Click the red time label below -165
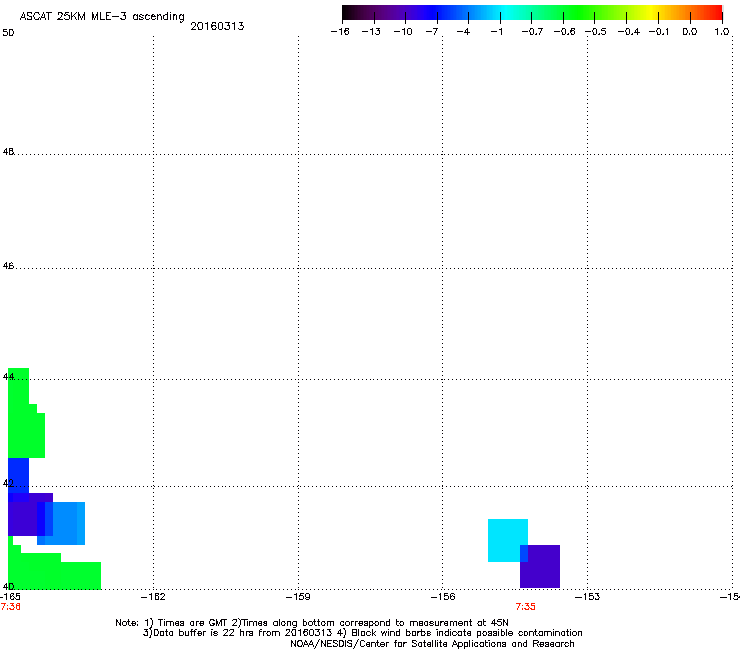This screenshot has width=740, height=650. tap(11, 607)
